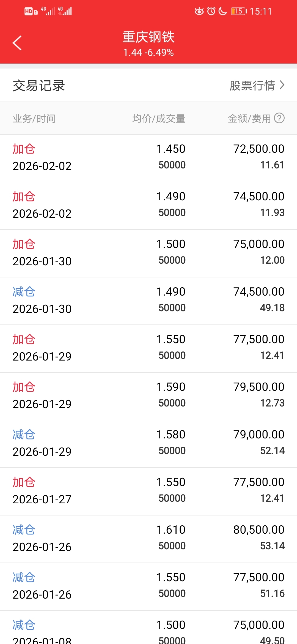Open the 加仓 record at 1.500

tap(148, 253)
